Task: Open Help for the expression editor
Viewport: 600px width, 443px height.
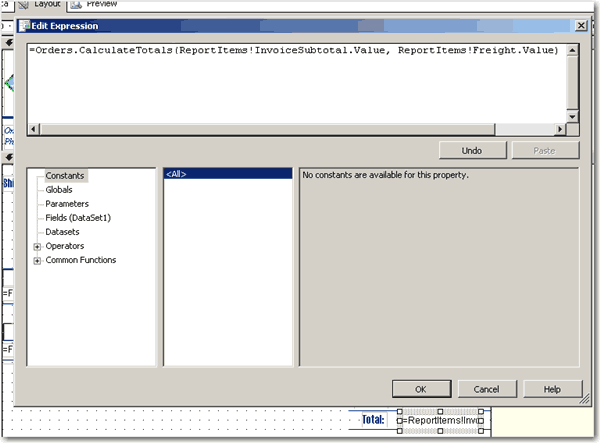Action: [x=551, y=389]
